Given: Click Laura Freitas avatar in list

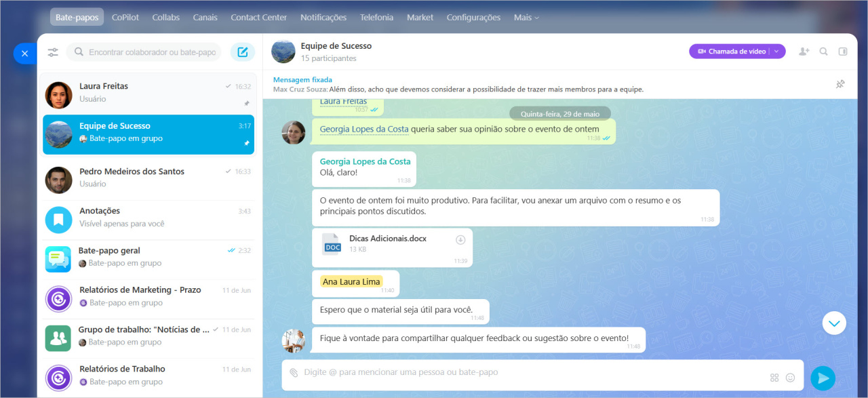Looking at the screenshot, I should (x=58, y=95).
